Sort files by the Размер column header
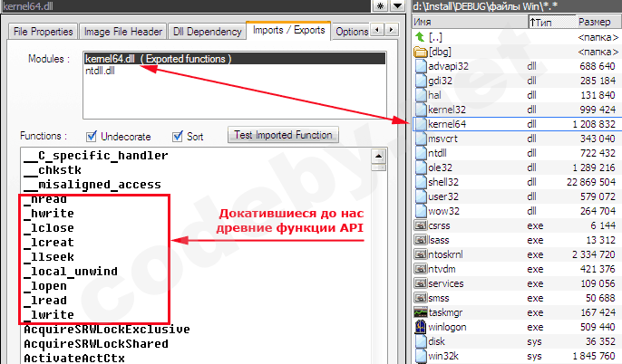Image resolution: width=622 pixels, height=364 pixels. [x=594, y=21]
